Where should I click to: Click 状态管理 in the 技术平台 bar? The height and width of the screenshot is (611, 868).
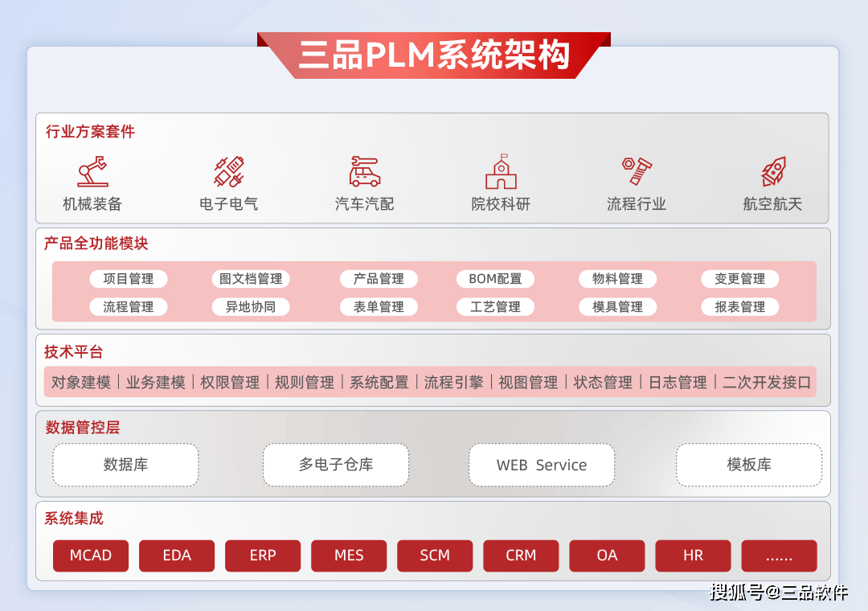(603, 382)
